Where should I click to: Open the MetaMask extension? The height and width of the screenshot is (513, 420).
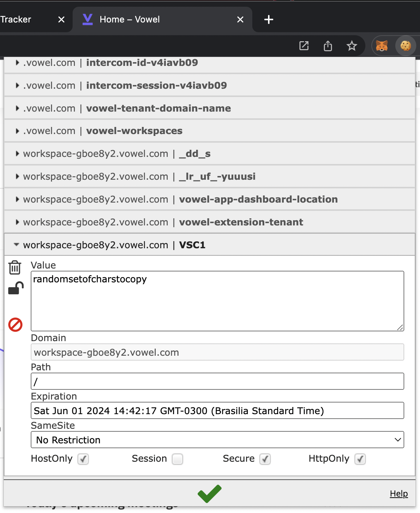click(x=381, y=45)
